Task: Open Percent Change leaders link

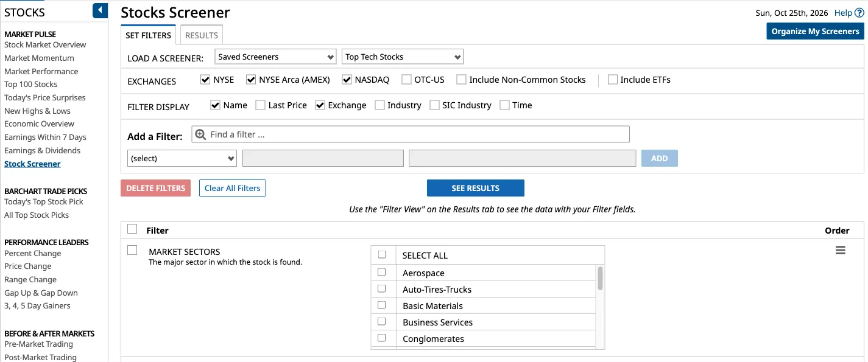Action: point(33,253)
